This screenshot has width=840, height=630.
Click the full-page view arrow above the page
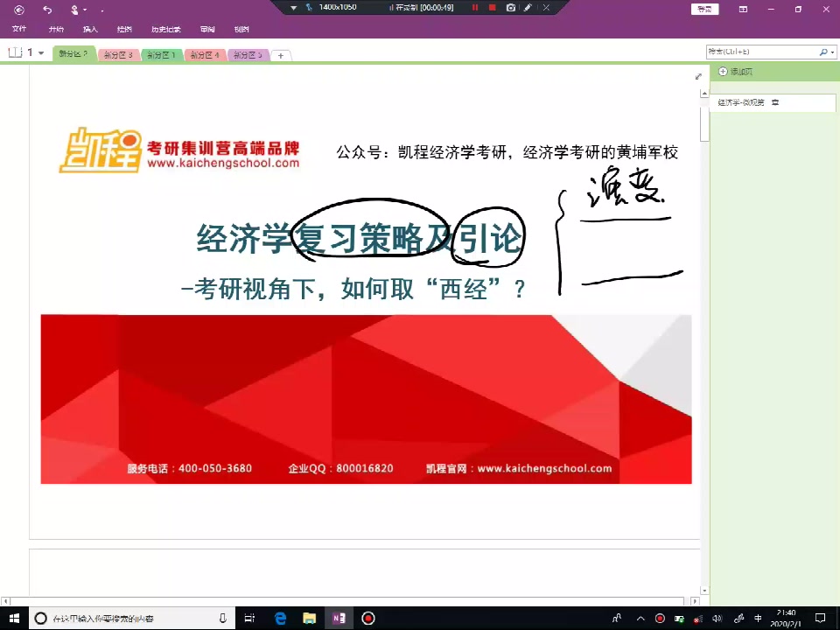pyautogui.click(x=697, y=76)
